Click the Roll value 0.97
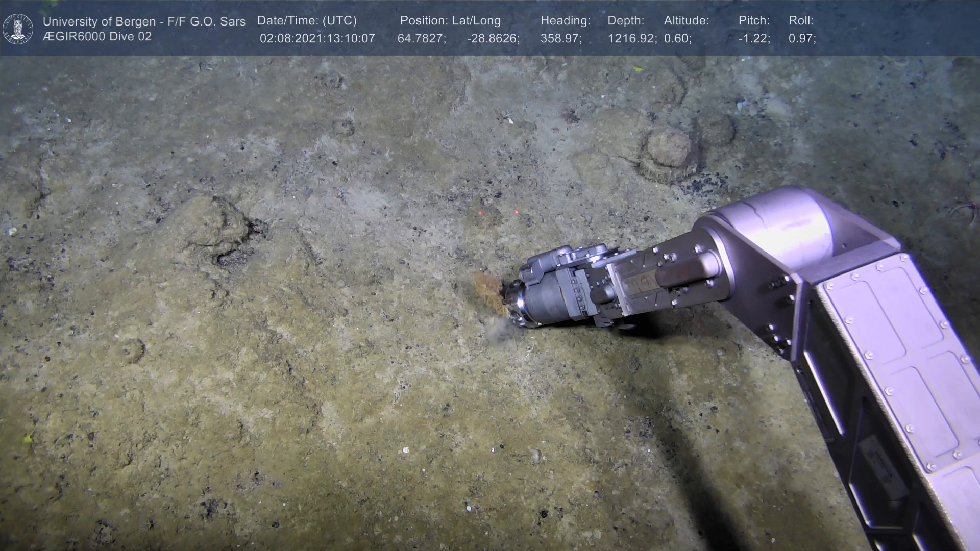Image resolution: width=980 pixels, height=551 pixels. tap(802, 39)
